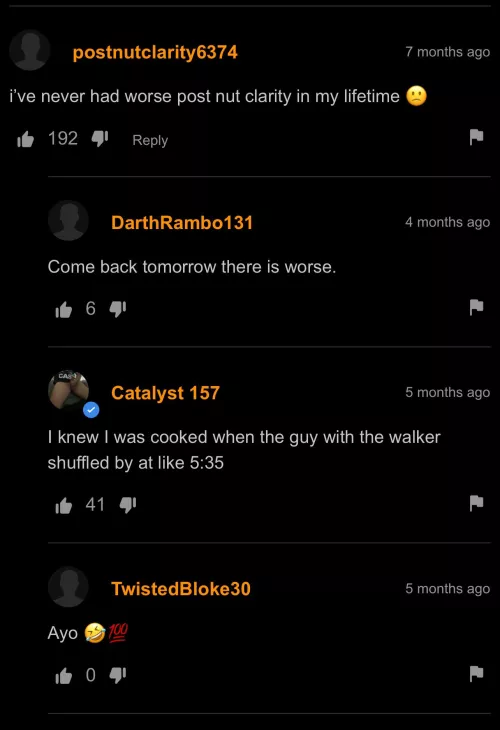The image size is (500, 730).
Task: Open TwistedBloke30's profile link
Action: (181, 589)
